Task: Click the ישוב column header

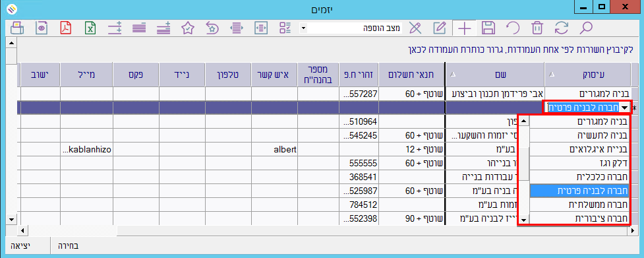Action: point(40,75)
